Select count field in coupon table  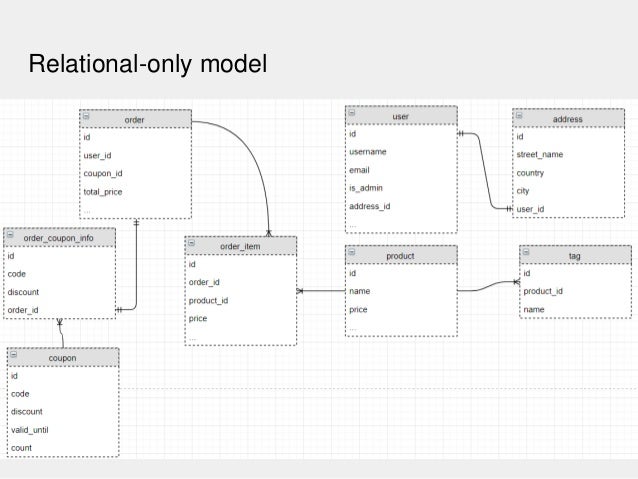[63, 448]
